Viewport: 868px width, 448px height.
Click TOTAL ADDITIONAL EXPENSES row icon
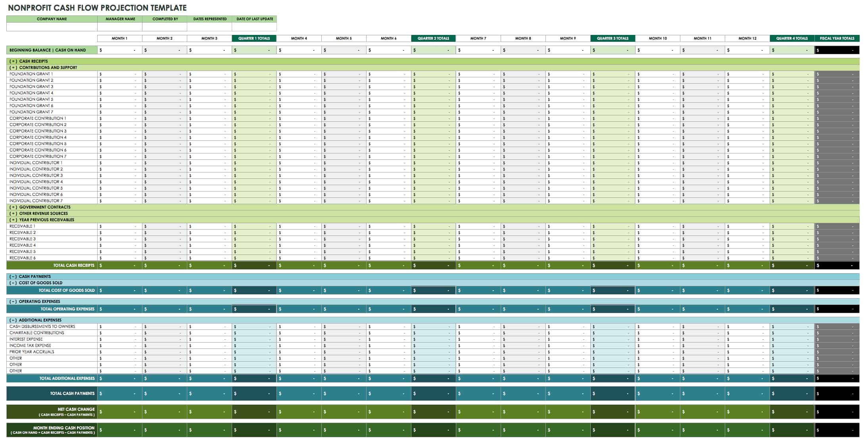coord(52,378)
